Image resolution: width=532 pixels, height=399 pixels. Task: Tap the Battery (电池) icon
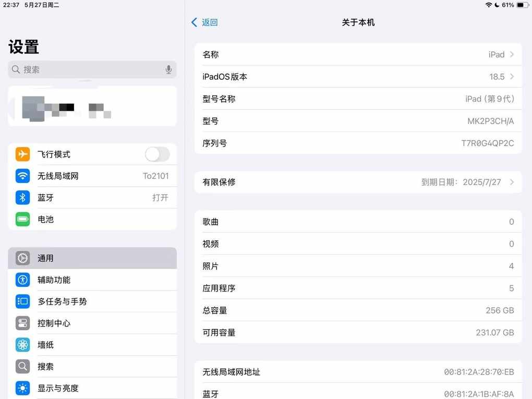[x=23, y=219]
